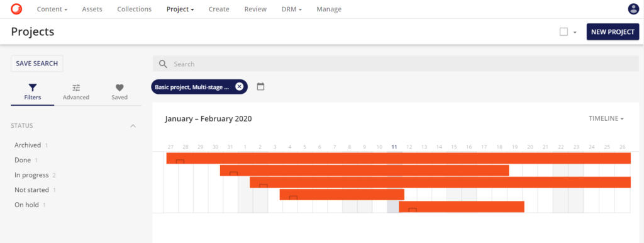Open the Content menu dropdown
Image resolution: width=644 pixels, height=243 pixels.
52,9
